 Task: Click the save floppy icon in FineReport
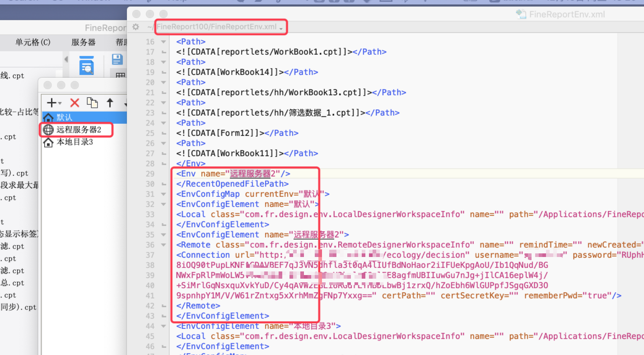(117, 59)
